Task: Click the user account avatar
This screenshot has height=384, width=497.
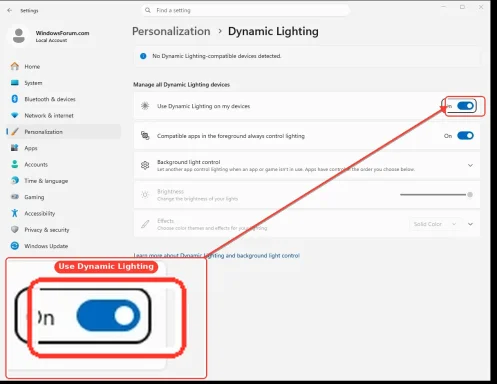Action: (x=19, y=36)
